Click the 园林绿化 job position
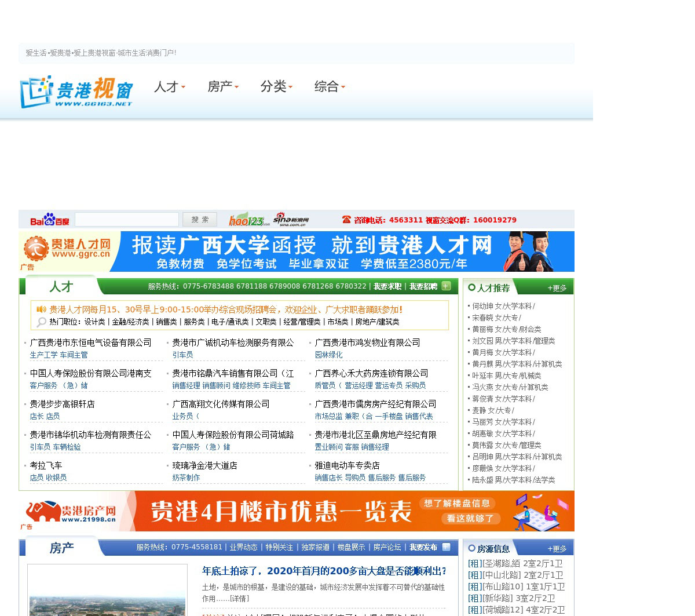695x616 pixels. point(328,355)
